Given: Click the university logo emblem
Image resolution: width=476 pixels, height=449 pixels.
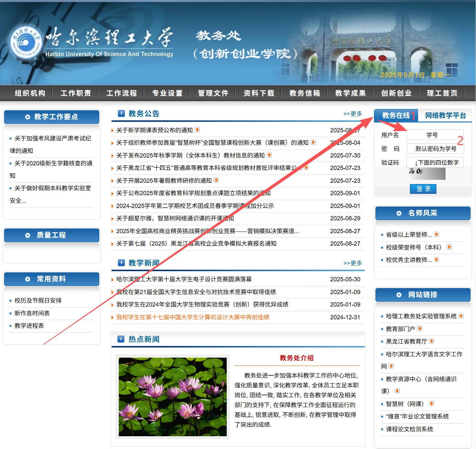Looking at the screenshot, I should 26,42.
